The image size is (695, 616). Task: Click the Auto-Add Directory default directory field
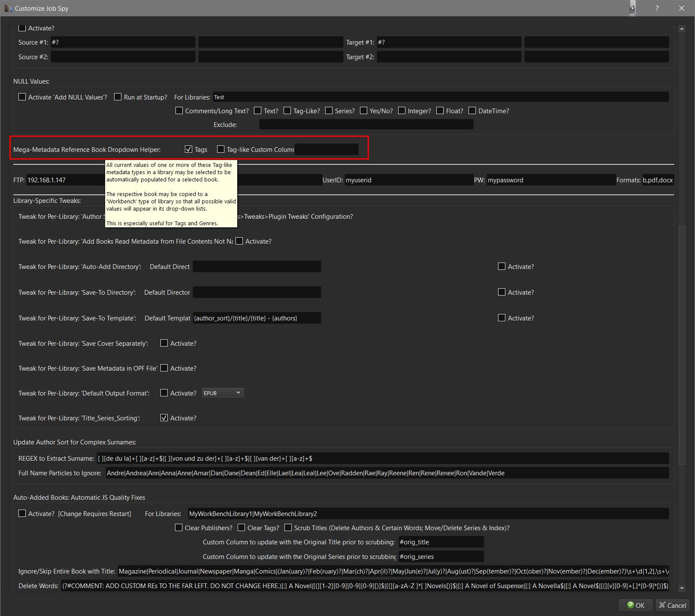click(x=257, y=266)
